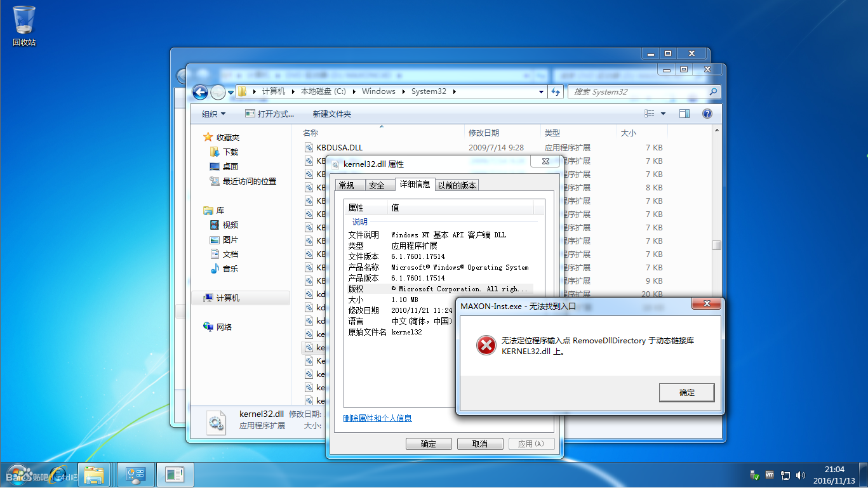
Task: Click the Explorer back navigation arrow
Action: [200, 92]
